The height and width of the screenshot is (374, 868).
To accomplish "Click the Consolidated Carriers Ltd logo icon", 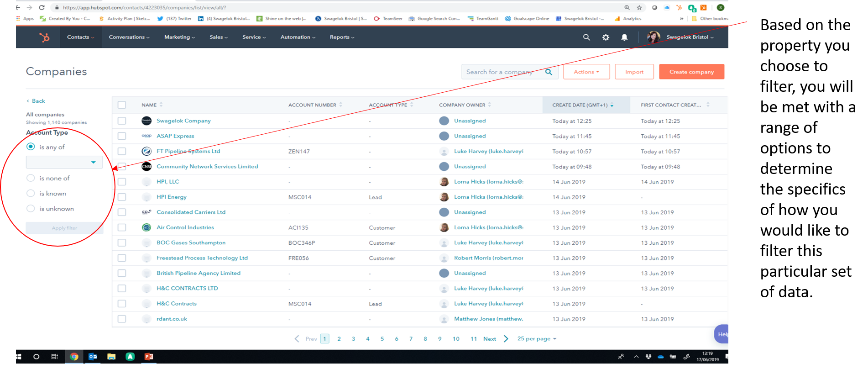I will point(146,212).
